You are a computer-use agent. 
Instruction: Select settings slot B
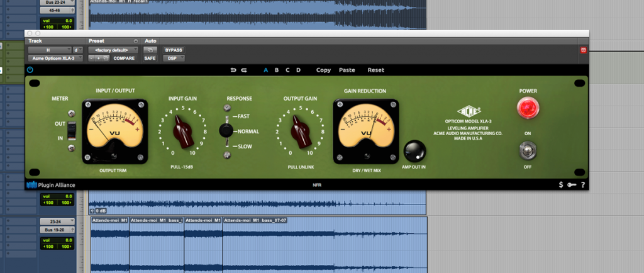click(x=277, y=70)
